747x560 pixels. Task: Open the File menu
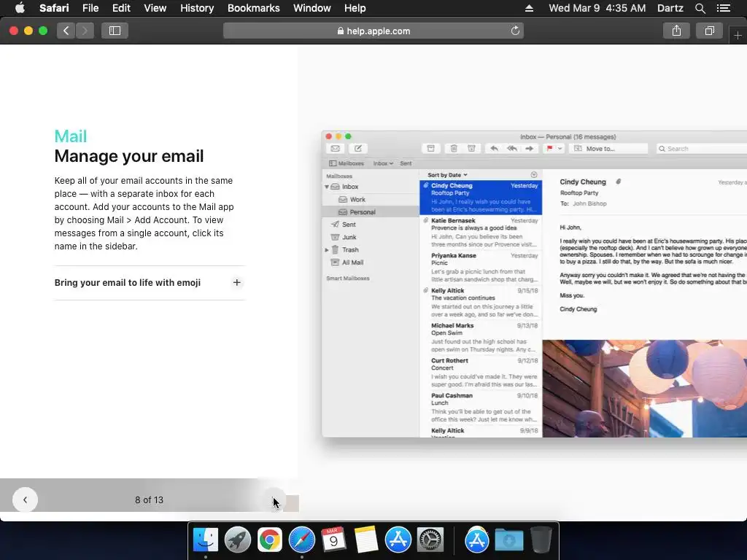pyautogui.click(x=90, y=8)
